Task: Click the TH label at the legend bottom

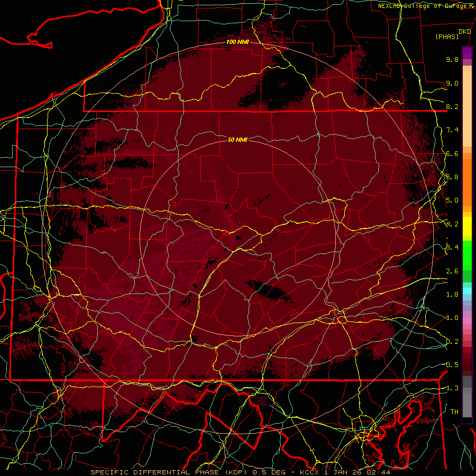Action: point(454,412)
